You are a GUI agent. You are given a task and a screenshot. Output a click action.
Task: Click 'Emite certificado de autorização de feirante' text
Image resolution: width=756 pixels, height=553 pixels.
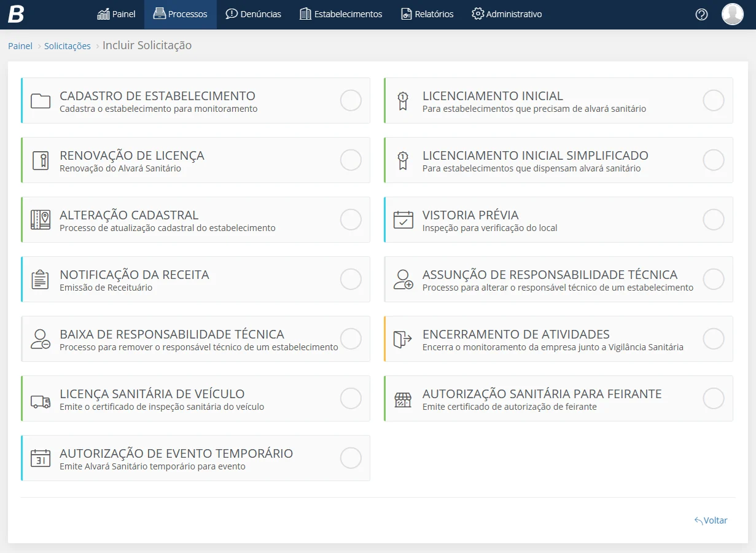510,407
